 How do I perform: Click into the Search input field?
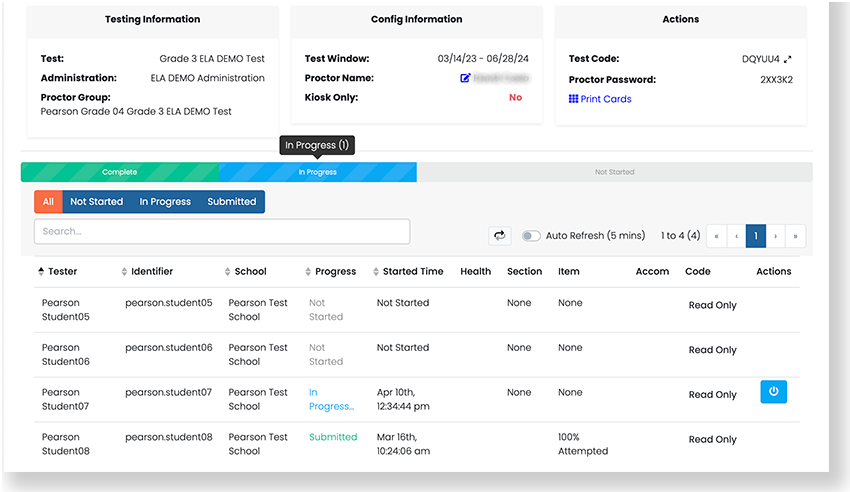point(221,231)
